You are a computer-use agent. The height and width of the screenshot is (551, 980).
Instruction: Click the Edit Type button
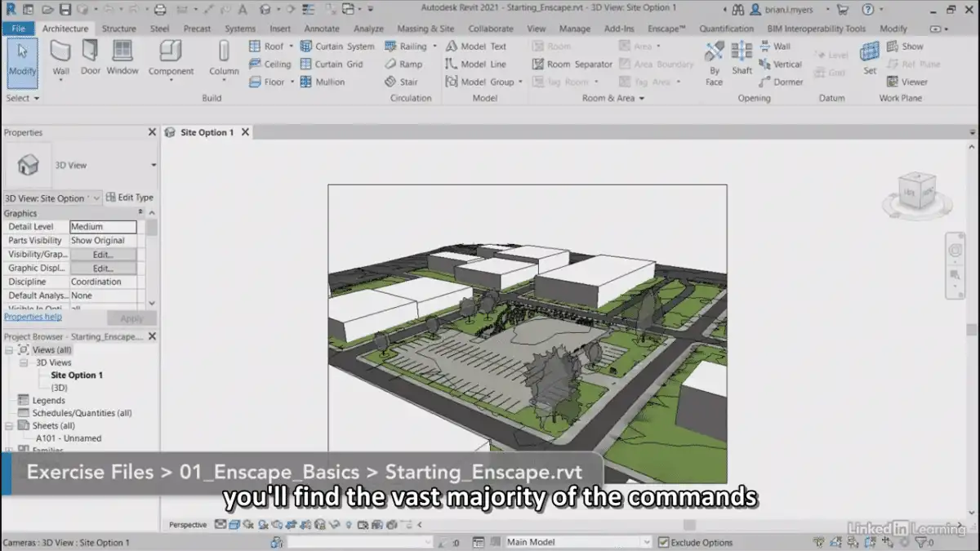[x=130, y=198]
